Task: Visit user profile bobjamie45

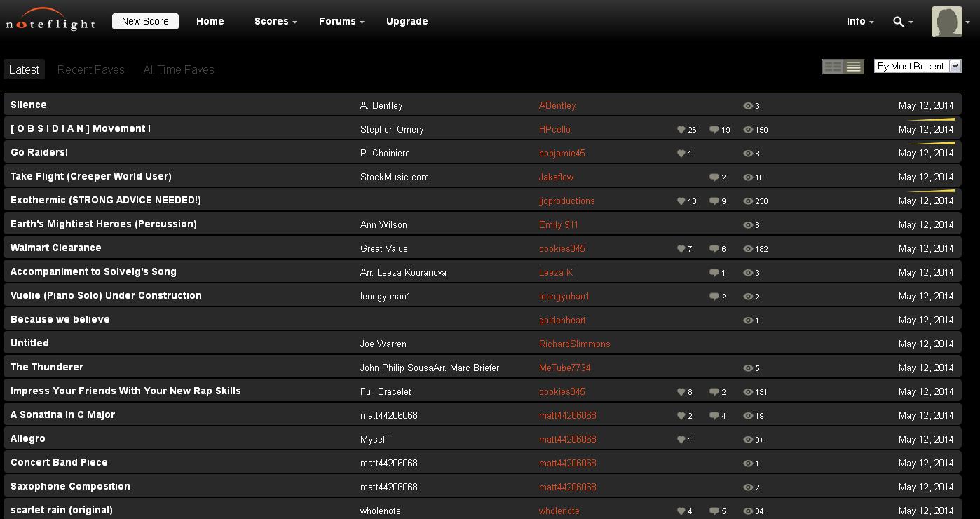Action: [562, 154]
